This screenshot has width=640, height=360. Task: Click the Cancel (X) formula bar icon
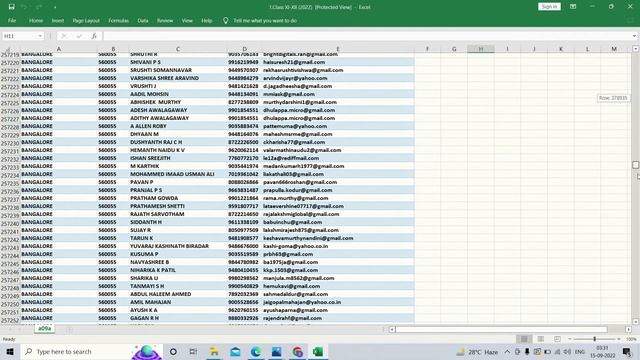(64, 36)
